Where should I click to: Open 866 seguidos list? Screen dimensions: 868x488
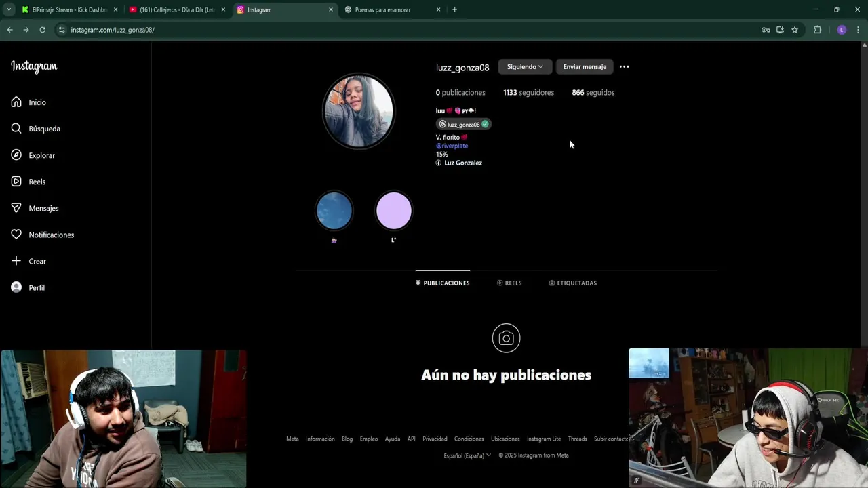pos(593,93)
